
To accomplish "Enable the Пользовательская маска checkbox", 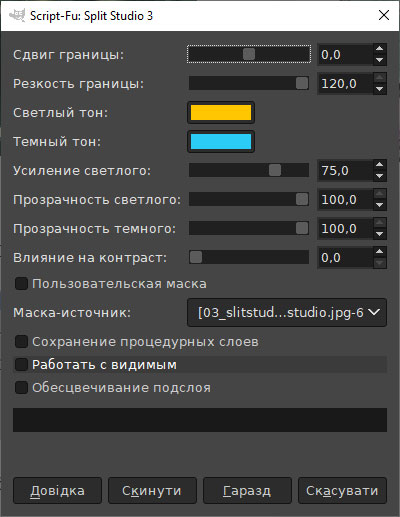I will pos(21,284).
